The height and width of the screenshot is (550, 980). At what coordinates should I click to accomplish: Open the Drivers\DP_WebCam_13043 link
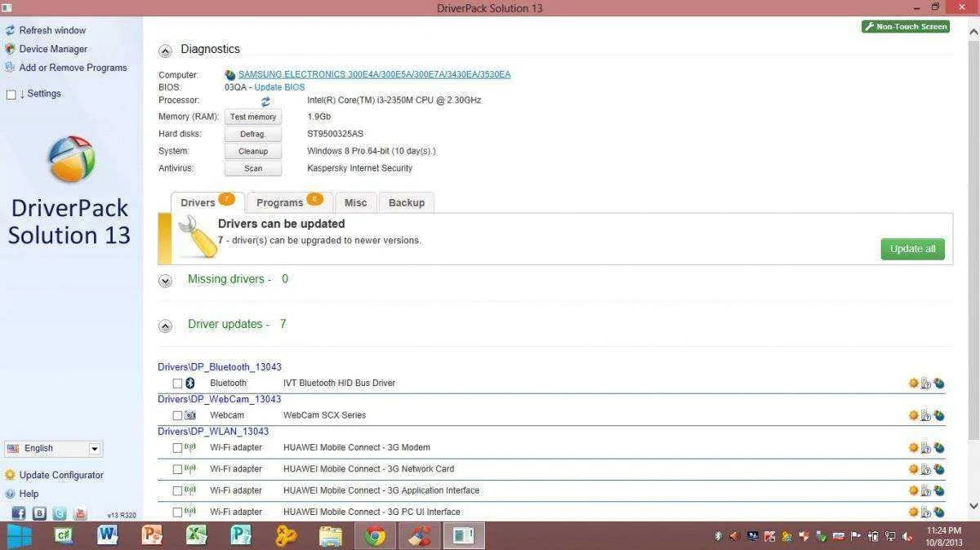pyautogui.click(x=219, y=399)
